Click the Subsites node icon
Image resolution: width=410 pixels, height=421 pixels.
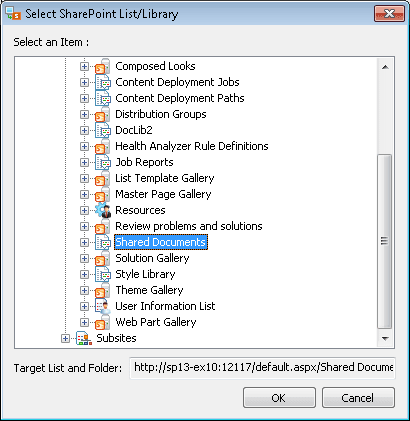(84, 338)
